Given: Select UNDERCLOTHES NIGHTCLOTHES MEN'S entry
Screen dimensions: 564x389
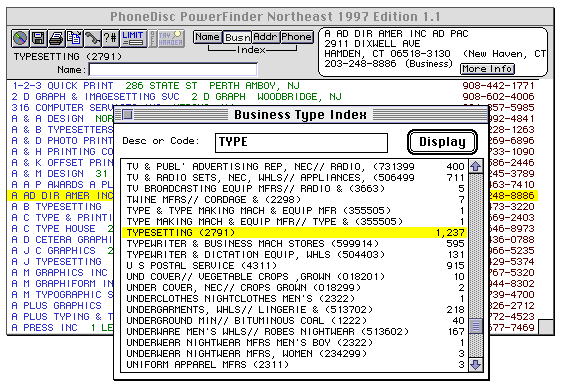Looking at the screenshot, I should (294, 299).
